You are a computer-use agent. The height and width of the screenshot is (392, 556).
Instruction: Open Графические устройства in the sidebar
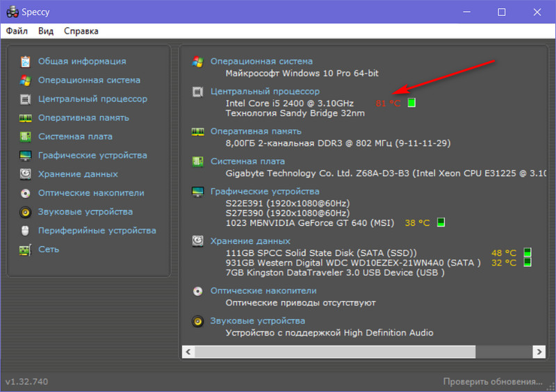[92, 156]
